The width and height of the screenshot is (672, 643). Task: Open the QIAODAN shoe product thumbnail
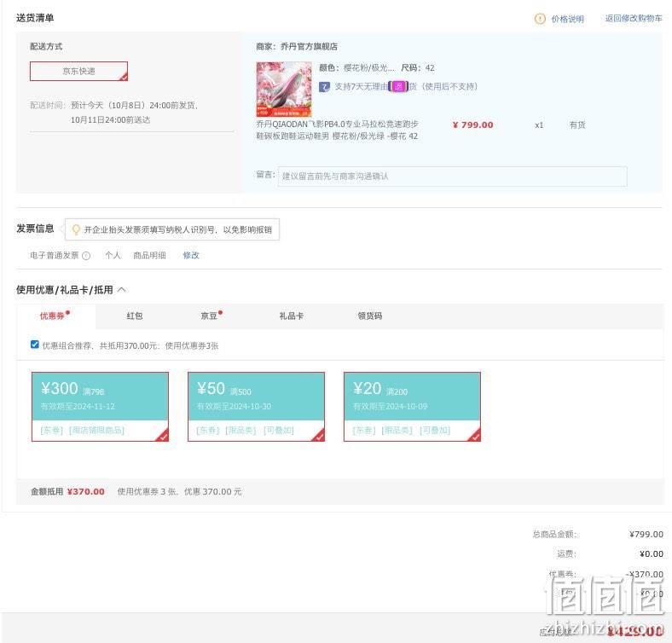[284, 90]
